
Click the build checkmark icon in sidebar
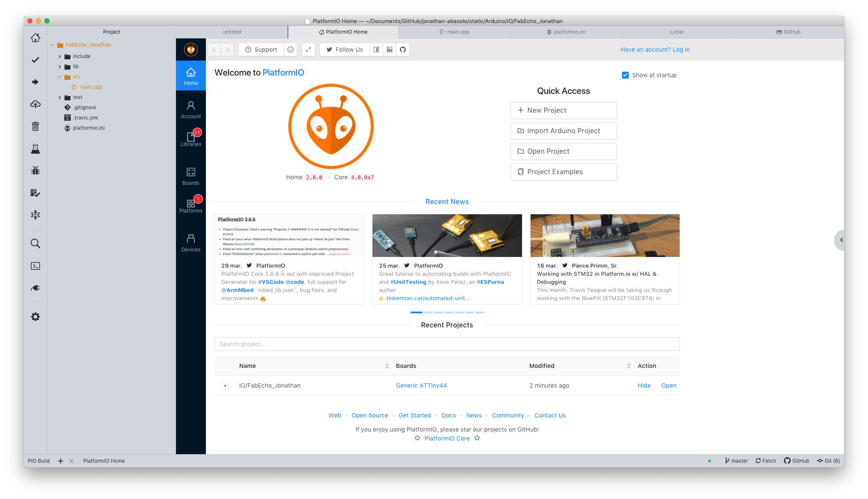(35, 60)
